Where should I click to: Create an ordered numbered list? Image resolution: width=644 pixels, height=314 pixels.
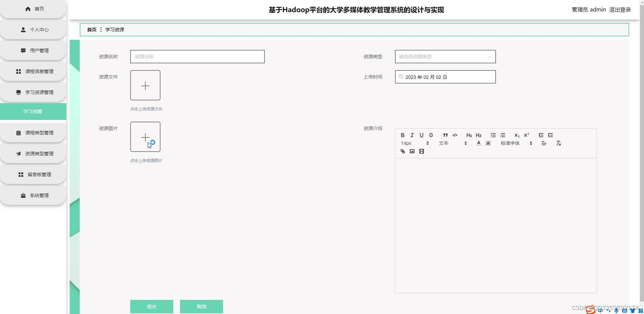point(493,135)
